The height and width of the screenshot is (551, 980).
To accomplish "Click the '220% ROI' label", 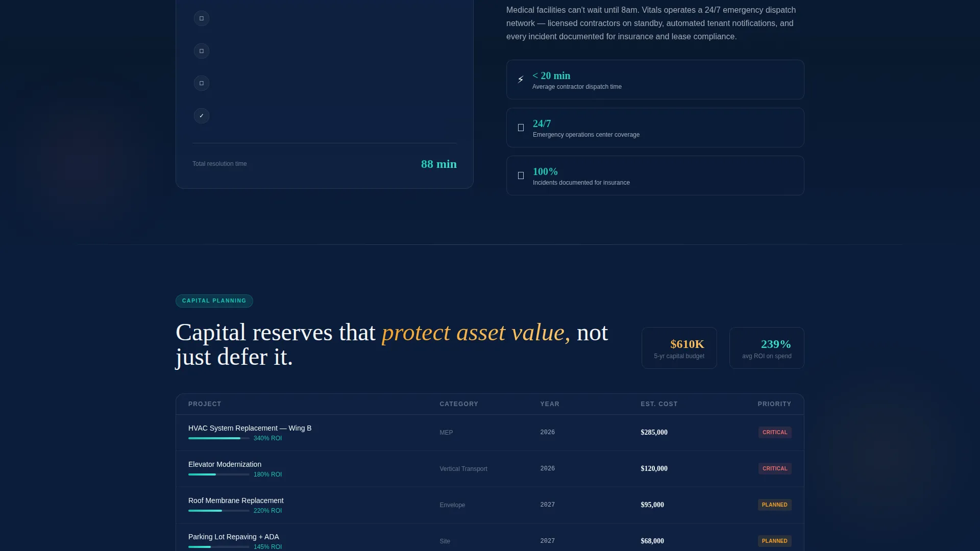I will 267,511.
